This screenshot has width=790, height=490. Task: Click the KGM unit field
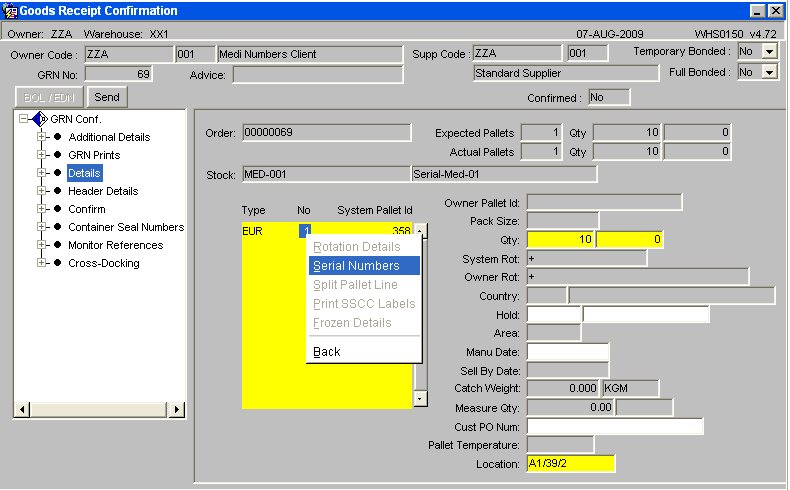coord(630,388)
